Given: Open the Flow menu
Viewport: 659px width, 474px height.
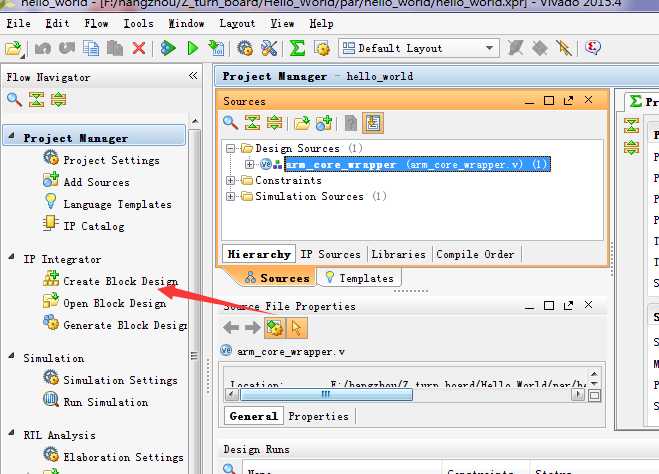Looking at the screenshot, I should coord(96,24).
